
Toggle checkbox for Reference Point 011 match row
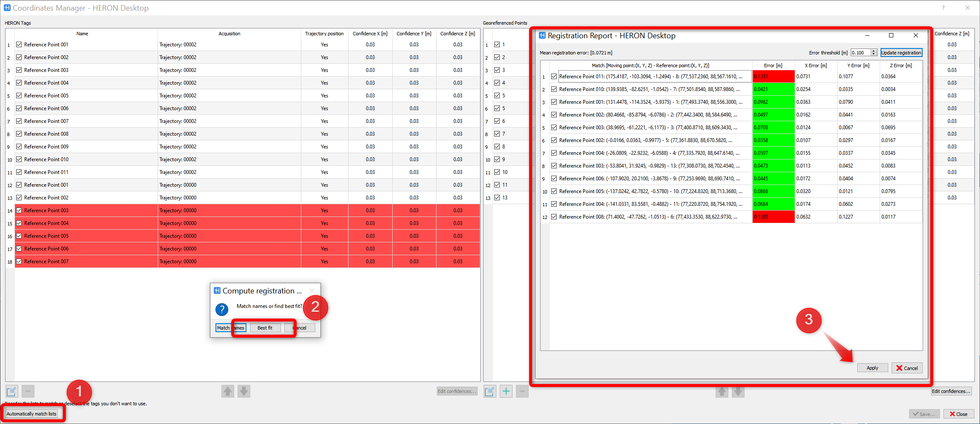554,77
